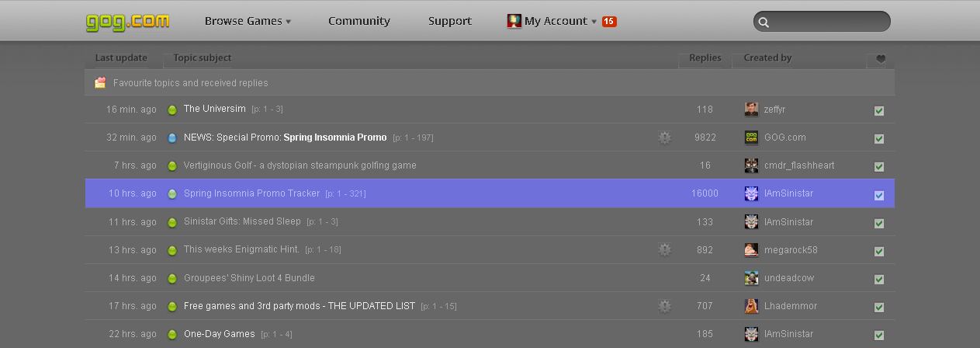Click the GOG.com logo
980x348 pixels.
pyautogui.click(x=127, y=21)
